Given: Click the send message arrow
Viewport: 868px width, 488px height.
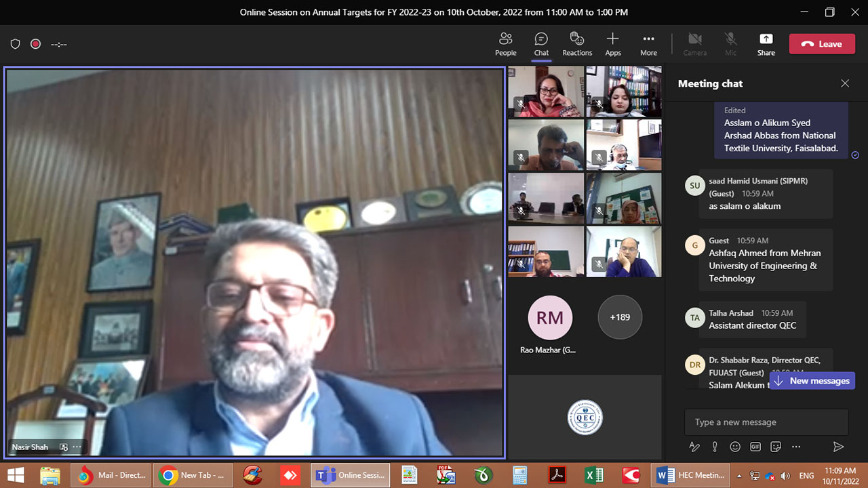Looking at the screenshot, I should click(838, 447).
